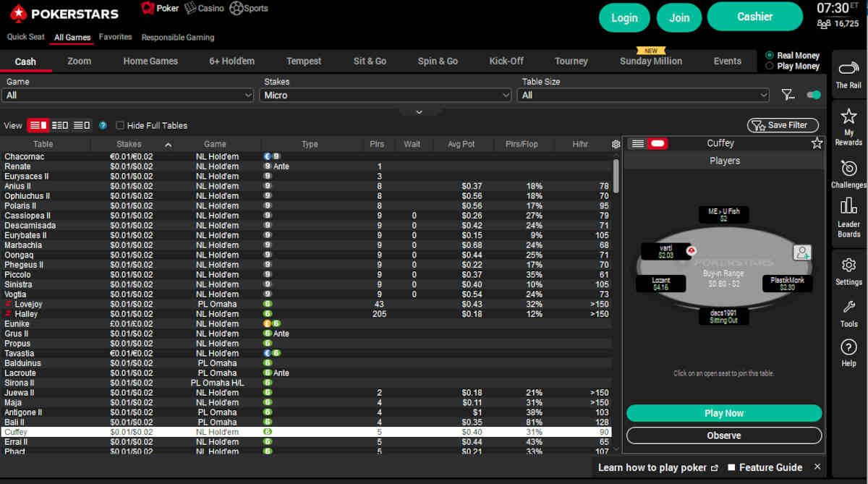The image size is (868, 484).
Task: Click Observe button
Action: point(724,436)
